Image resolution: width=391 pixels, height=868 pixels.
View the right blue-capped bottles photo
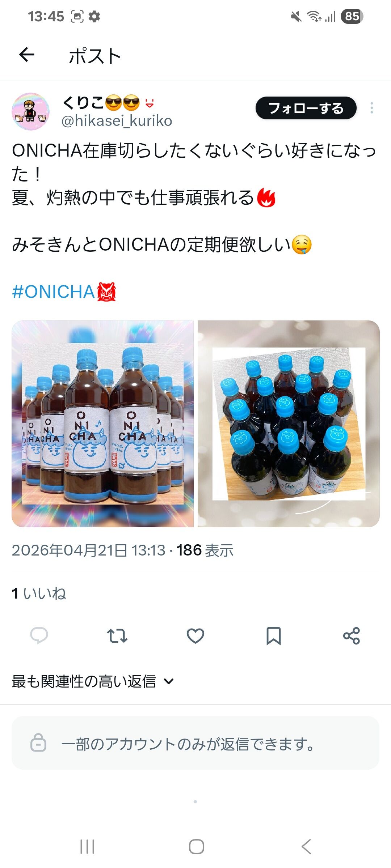click(289, 424)
